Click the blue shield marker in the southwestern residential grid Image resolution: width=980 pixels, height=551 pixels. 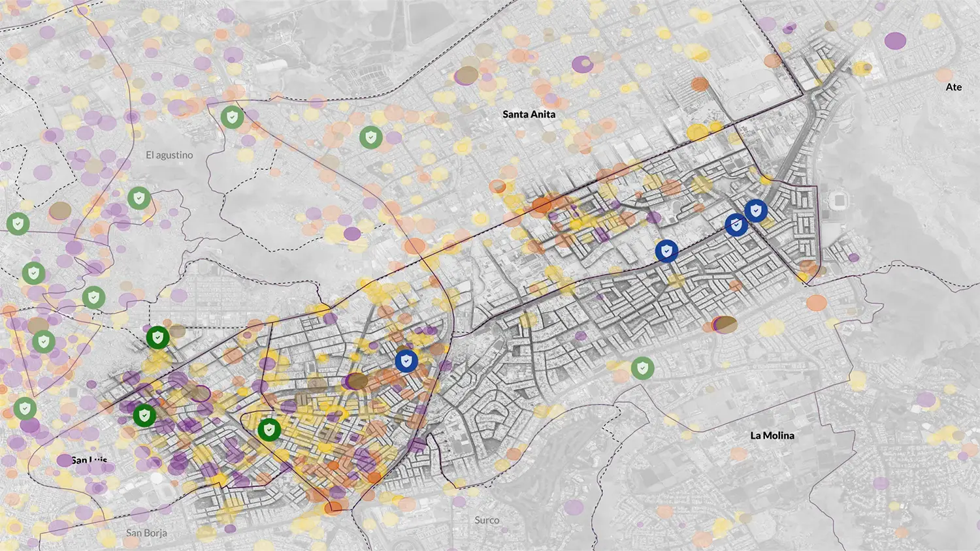406,360
